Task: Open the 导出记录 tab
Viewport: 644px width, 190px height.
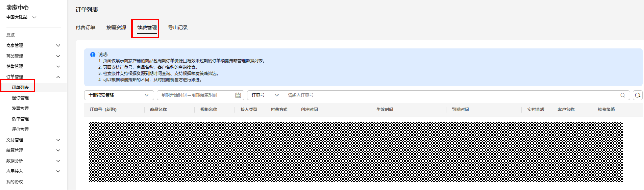Action: (x=178, y=27)
